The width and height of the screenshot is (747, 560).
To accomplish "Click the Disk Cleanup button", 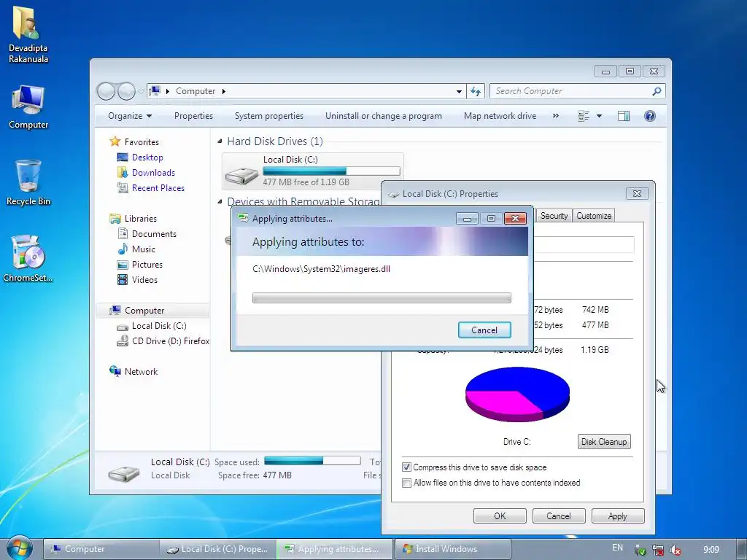I will (x=603, y=441).
